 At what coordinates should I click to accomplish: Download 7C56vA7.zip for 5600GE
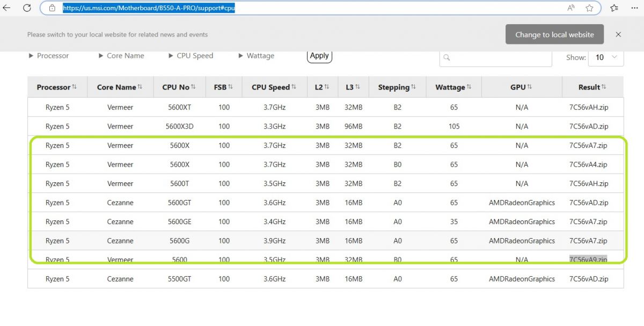(x=588, y=221)
